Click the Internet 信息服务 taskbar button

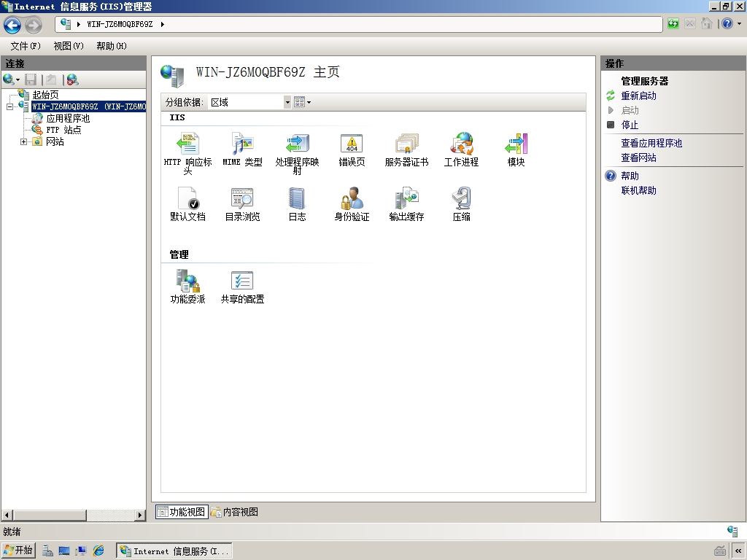coord(174,551)
